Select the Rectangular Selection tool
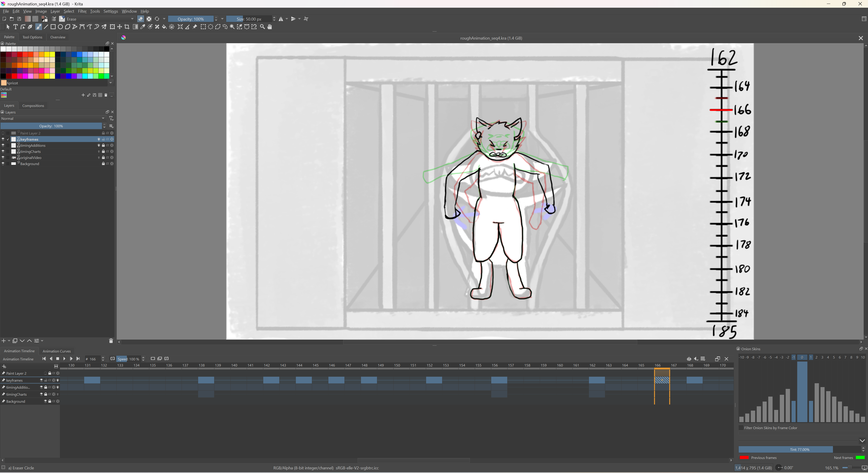868x473 pixels. point(203,27)
